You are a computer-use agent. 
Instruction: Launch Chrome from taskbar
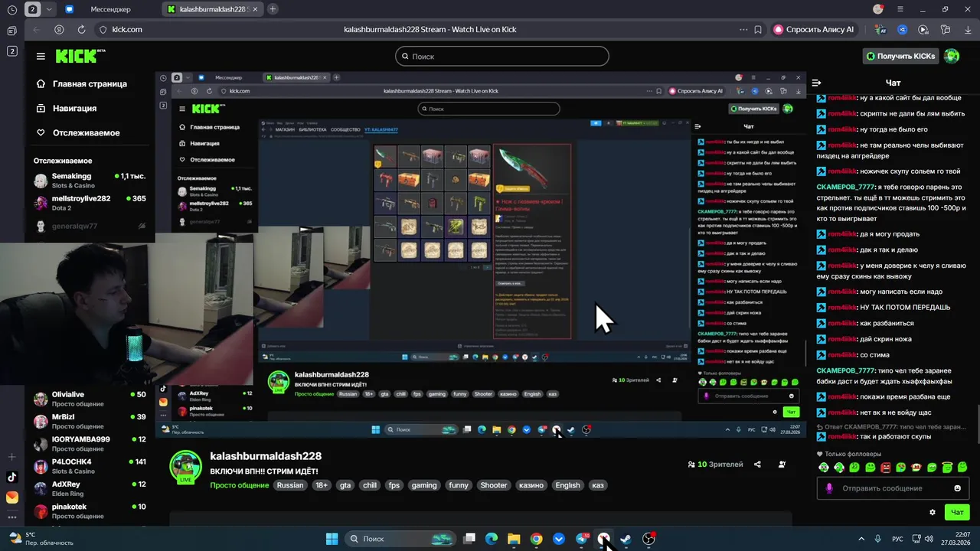click(x=537, y=539)
